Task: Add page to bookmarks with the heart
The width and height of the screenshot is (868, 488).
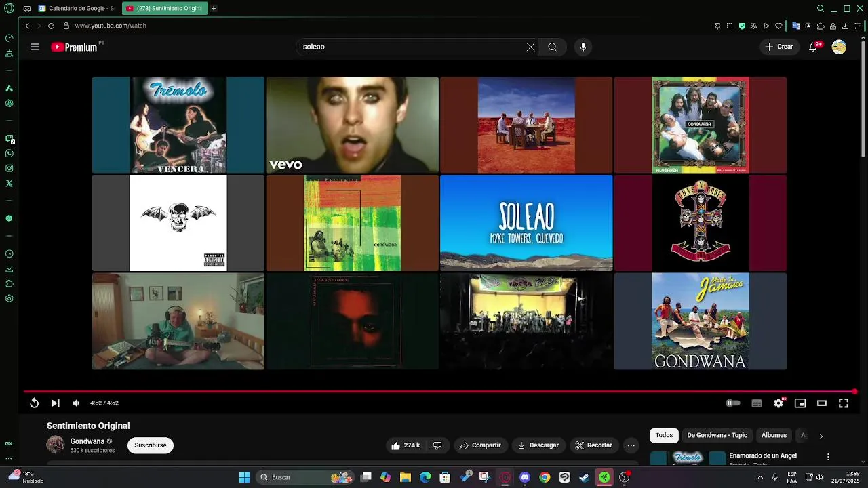Action: pyautogui.click(x=778, y=26)
